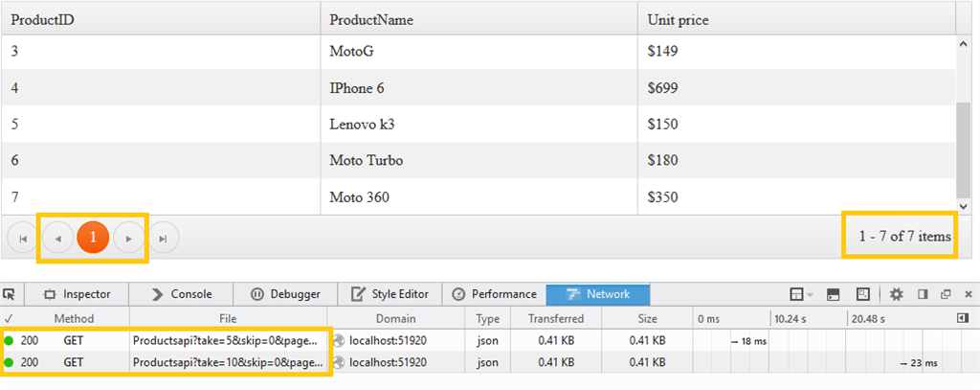
Task: Switch to the Debugger tab
Action: tap(285, 294)
